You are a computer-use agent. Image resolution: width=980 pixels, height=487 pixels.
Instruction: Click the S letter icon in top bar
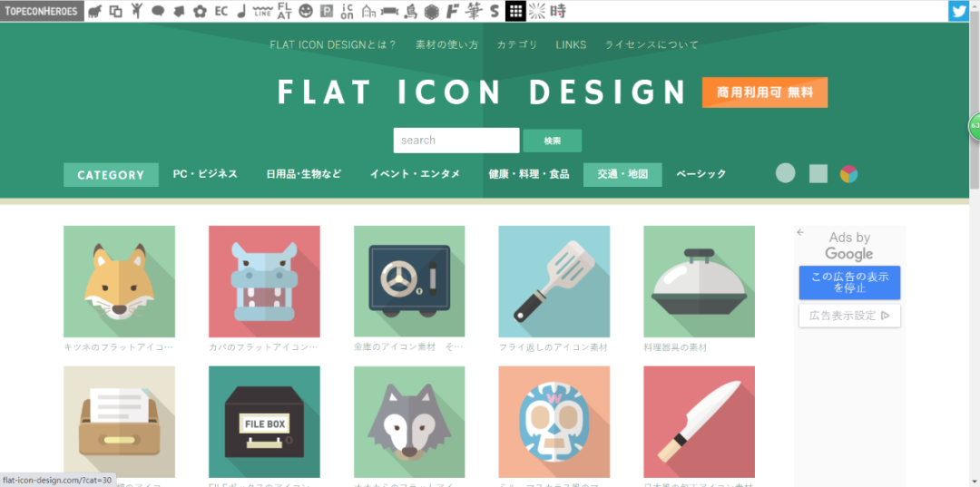[x=495, y=11]
